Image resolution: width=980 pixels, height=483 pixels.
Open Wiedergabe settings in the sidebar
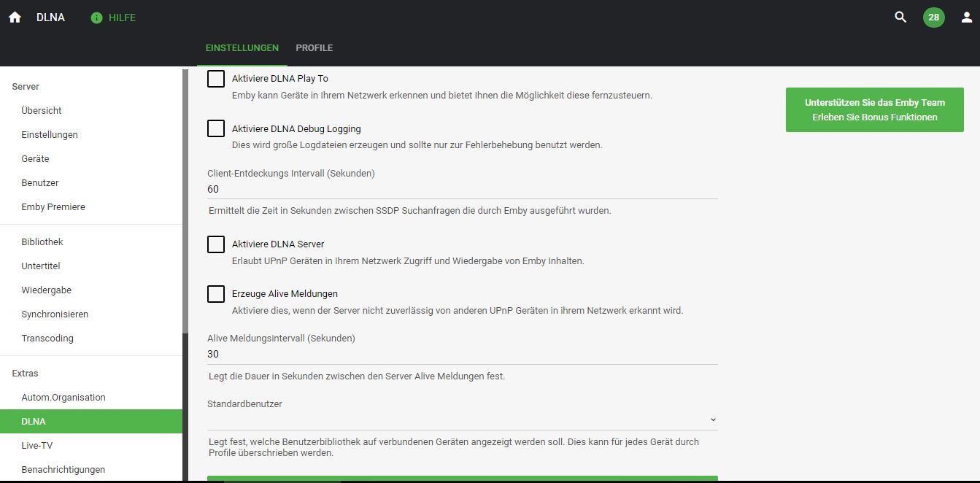coord(91,290)
